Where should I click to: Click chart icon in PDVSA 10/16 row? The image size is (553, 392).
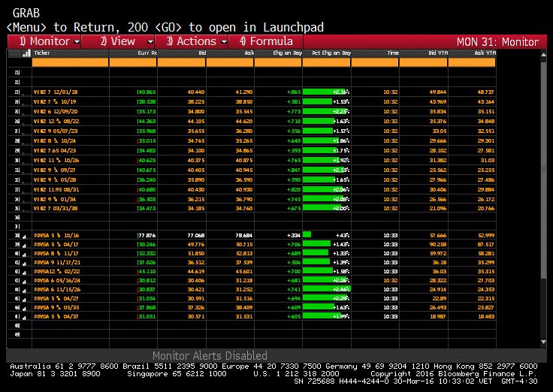click(24, 237)
